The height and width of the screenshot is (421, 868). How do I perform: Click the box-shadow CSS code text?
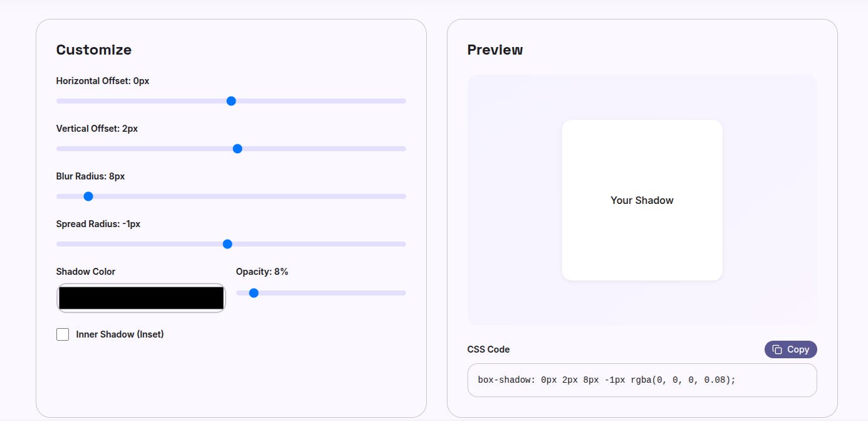coord(606,380)
